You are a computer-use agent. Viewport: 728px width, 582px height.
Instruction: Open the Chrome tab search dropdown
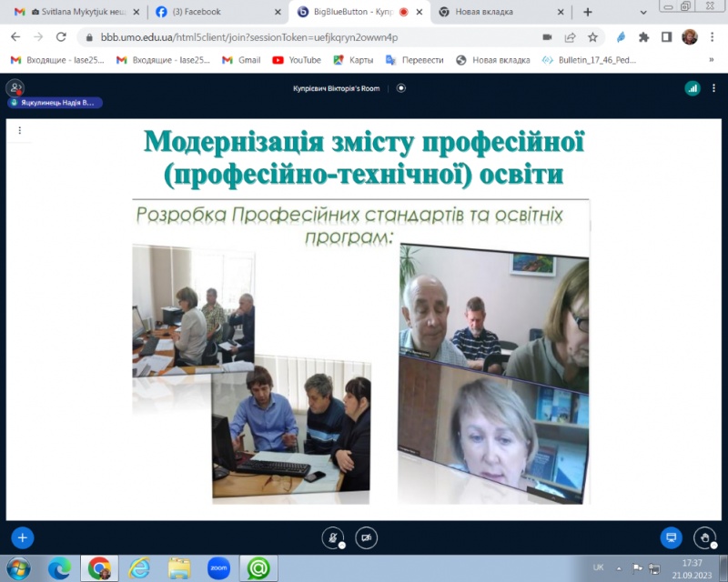643,12
